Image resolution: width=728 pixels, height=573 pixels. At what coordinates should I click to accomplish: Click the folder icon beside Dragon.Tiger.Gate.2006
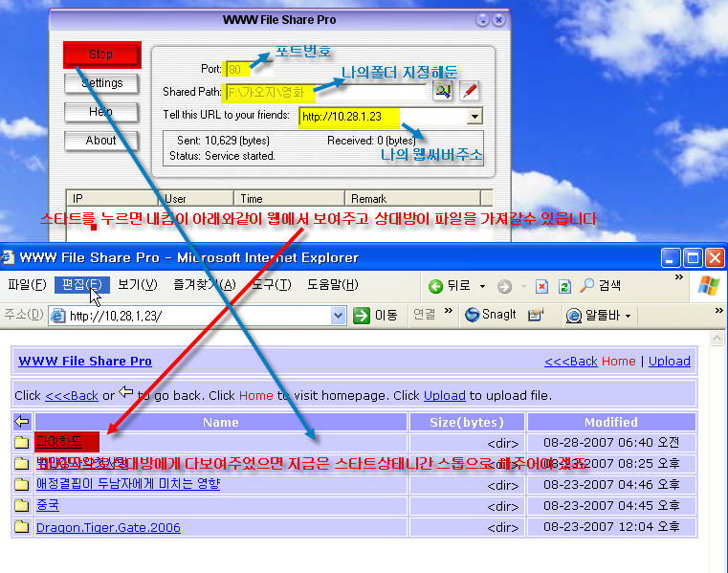point(21,526)
